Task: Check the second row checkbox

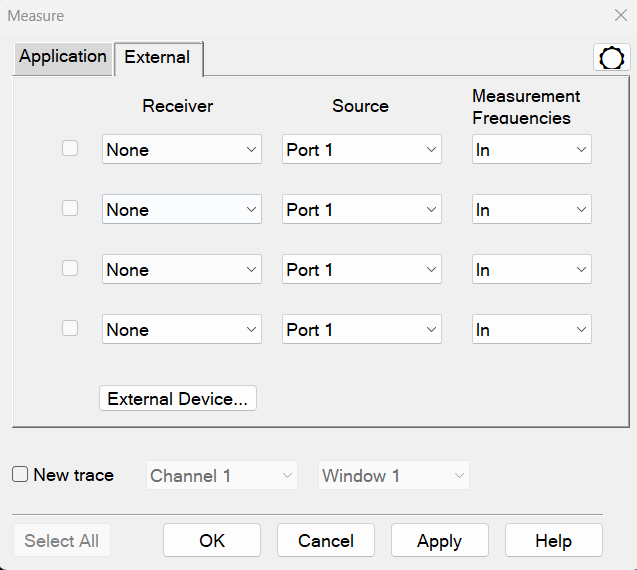Action: click(x=70, y=208)
